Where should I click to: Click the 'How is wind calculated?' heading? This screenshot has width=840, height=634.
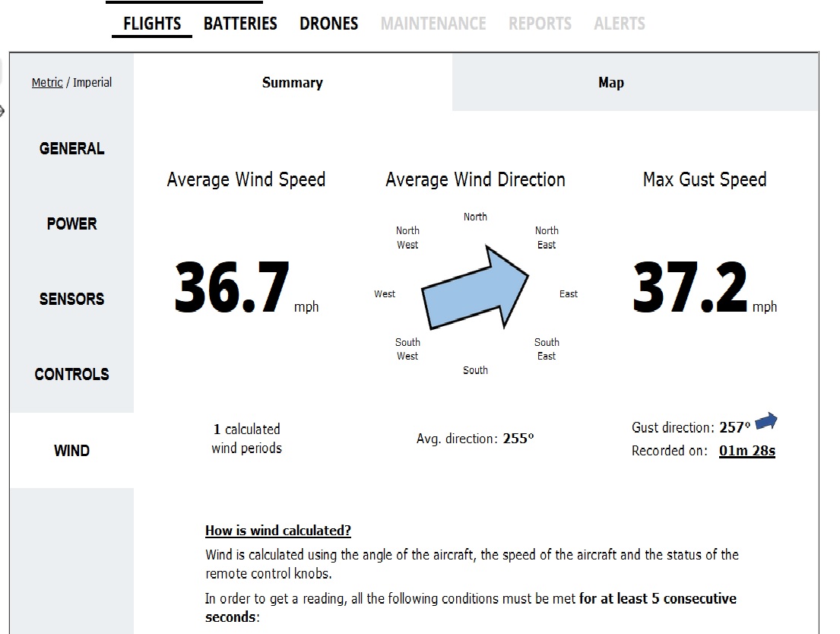click(x=277, y=531)
